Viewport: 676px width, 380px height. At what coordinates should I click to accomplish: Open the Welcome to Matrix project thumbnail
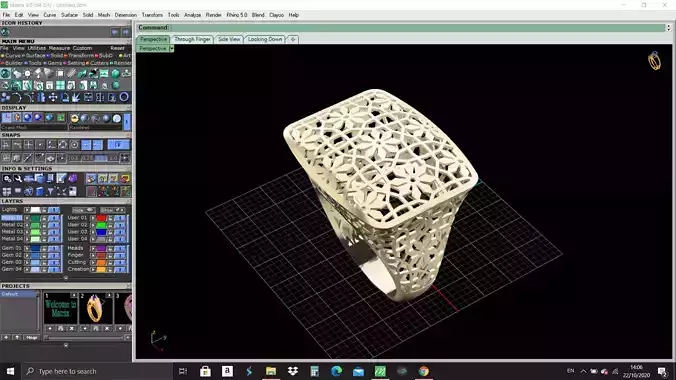coord(60,308)
